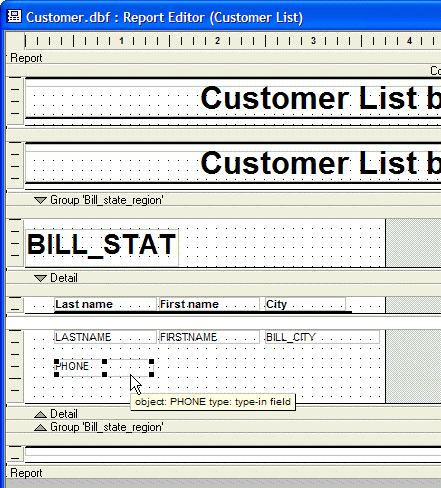
Task: Click the top-left handle of PHONE field
Action: coord(56,362)
